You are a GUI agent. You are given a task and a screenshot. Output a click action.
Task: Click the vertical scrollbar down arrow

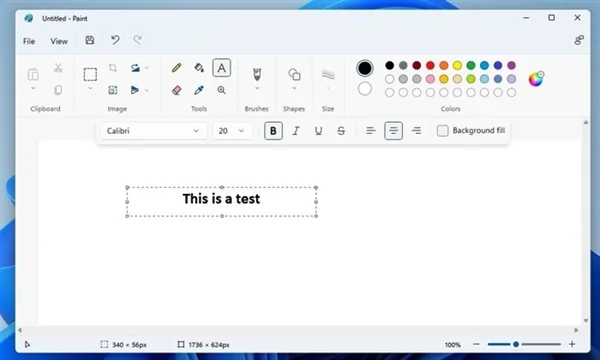(586, 321)
